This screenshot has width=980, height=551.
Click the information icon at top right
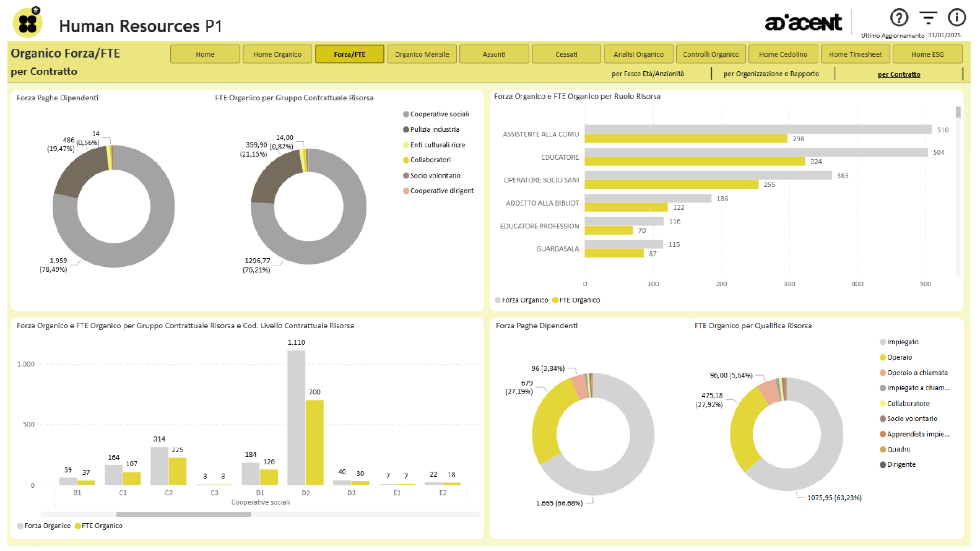[x=956, y=17]
